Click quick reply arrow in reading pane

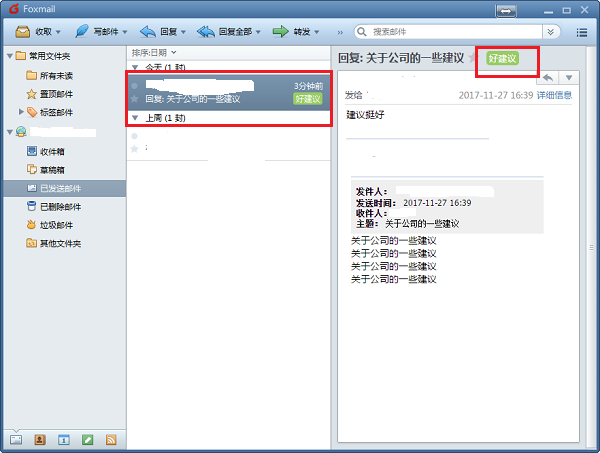[x=548, y=78]
